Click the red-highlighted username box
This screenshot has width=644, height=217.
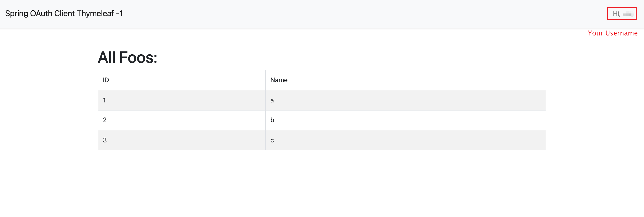(x=622, y=14)
